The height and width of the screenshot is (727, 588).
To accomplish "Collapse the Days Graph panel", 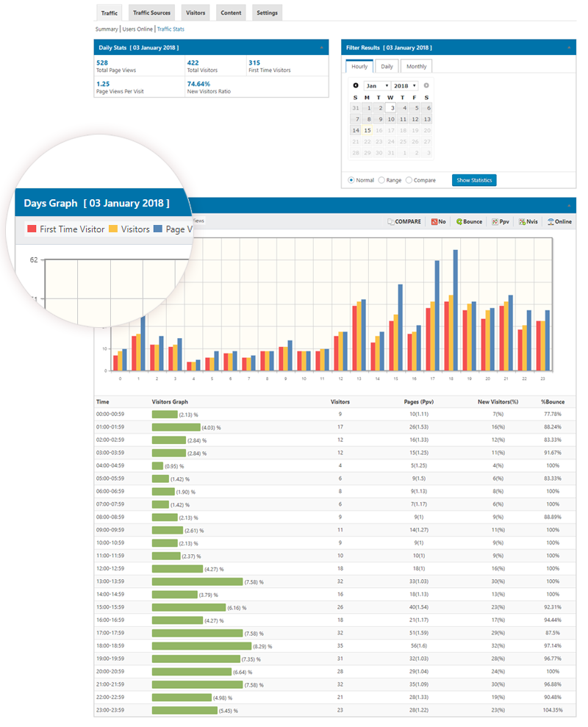I will pyautogui.click(x=569, y=205).
